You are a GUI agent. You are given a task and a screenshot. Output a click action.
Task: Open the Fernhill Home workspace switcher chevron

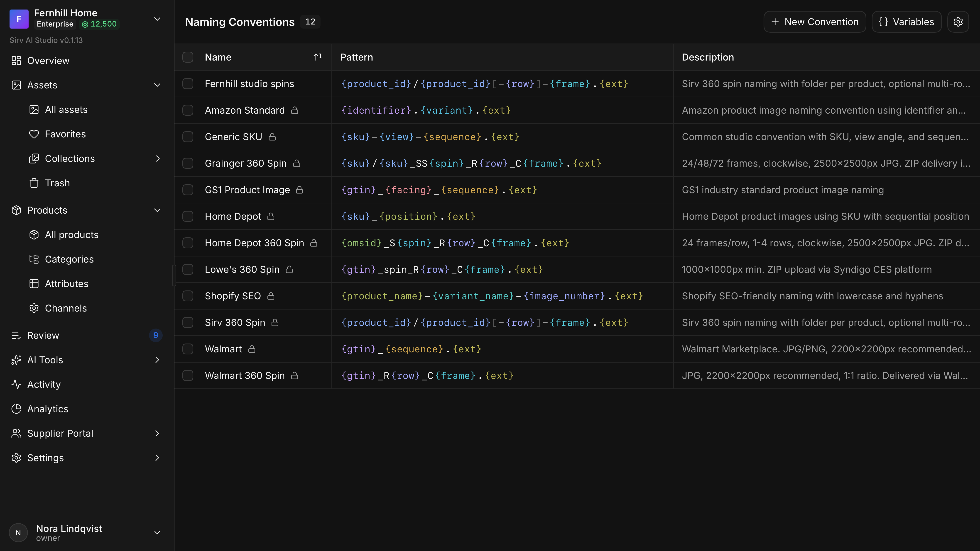(157, 19)
